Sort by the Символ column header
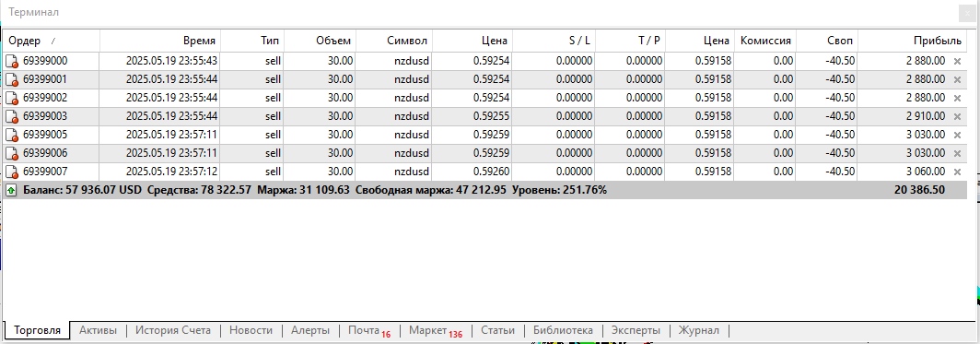The width and height of the screenshot is (980, 344). (x=394, y=41)
